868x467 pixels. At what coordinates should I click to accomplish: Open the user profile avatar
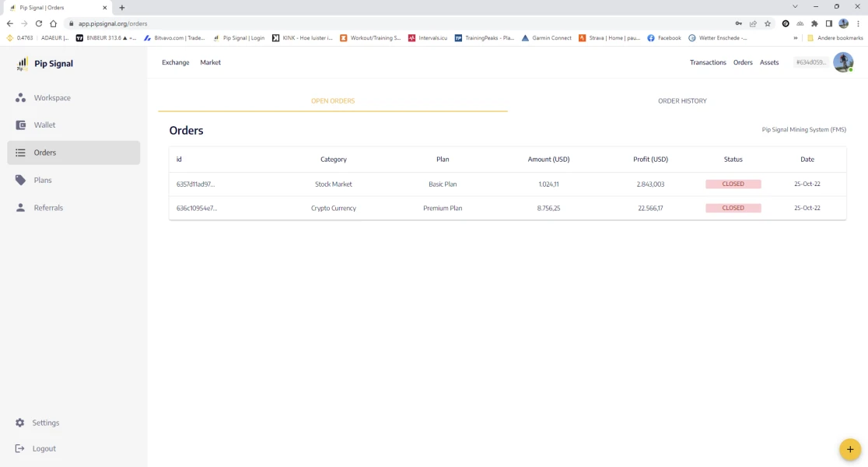click(843, 62)
